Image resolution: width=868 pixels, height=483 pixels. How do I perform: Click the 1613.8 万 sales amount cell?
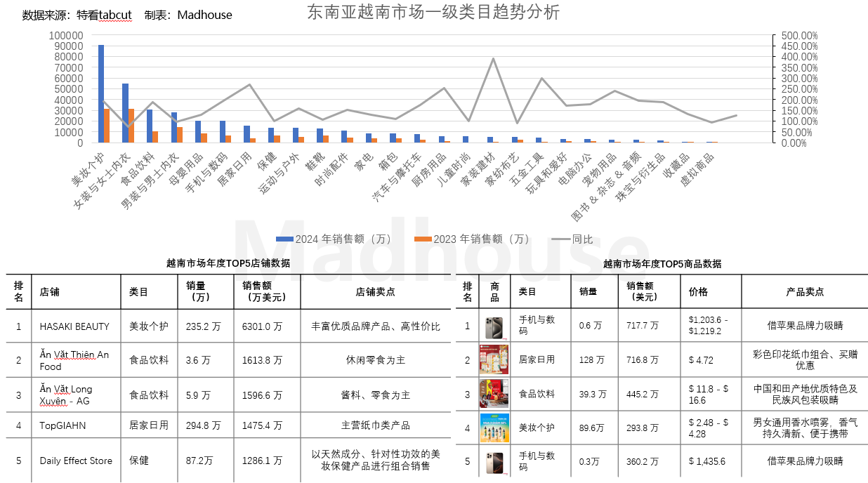click(262, 360)
